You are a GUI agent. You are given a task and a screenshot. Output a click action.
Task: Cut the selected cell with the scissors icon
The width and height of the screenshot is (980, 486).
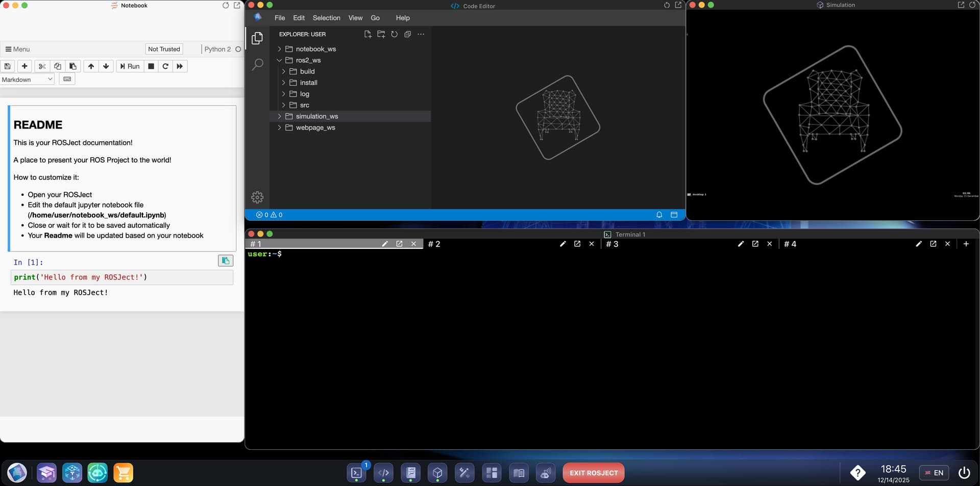(42, 66)
